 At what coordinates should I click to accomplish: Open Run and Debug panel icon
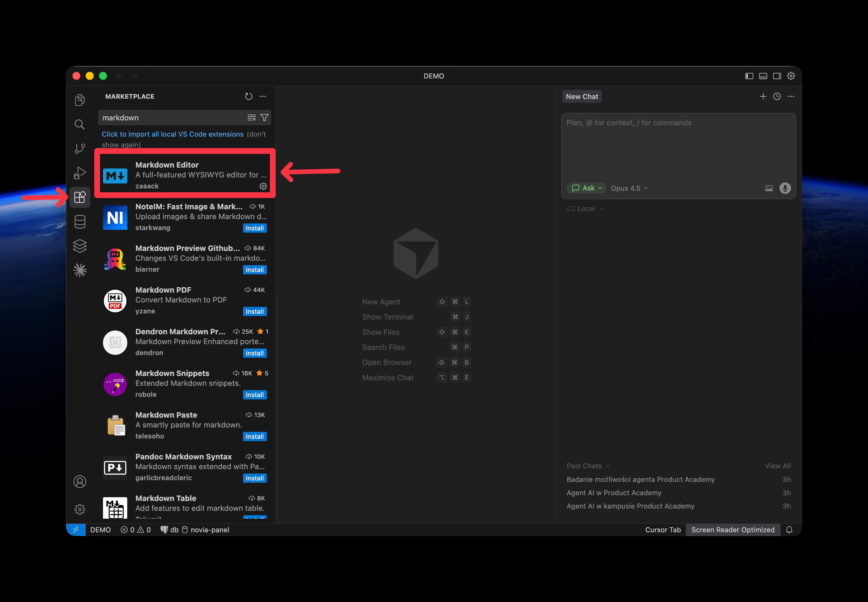point(80,173)
